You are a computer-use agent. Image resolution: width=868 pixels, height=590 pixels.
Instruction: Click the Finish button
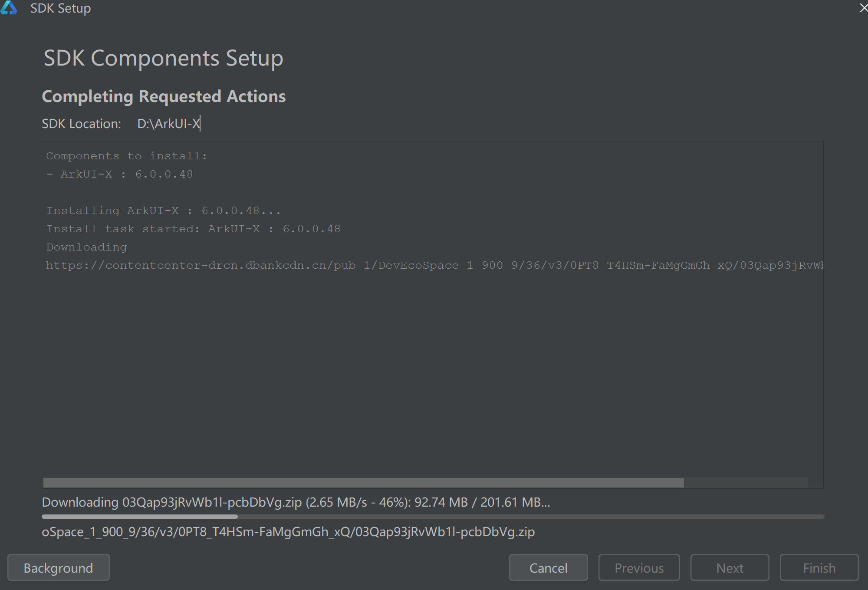(819, 567)
